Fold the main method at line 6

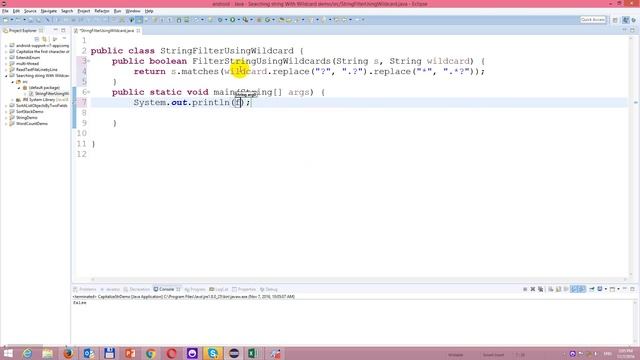click(89, 92)
